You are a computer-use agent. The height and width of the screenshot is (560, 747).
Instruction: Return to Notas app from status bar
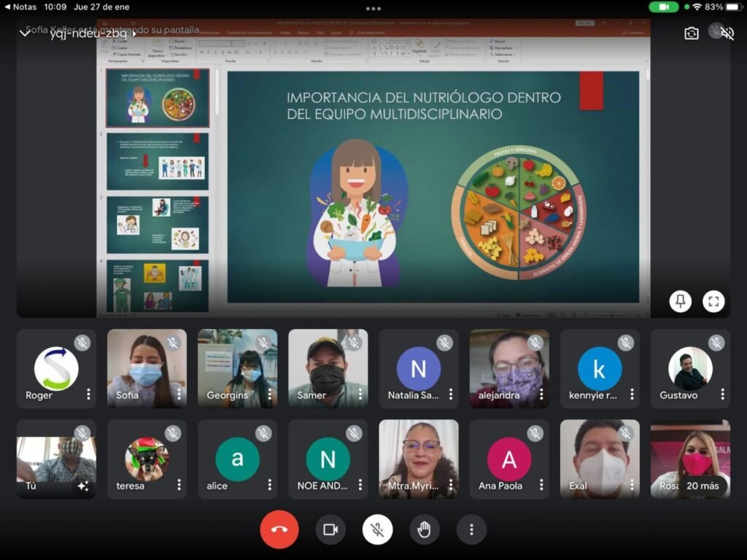coord(20,7)
